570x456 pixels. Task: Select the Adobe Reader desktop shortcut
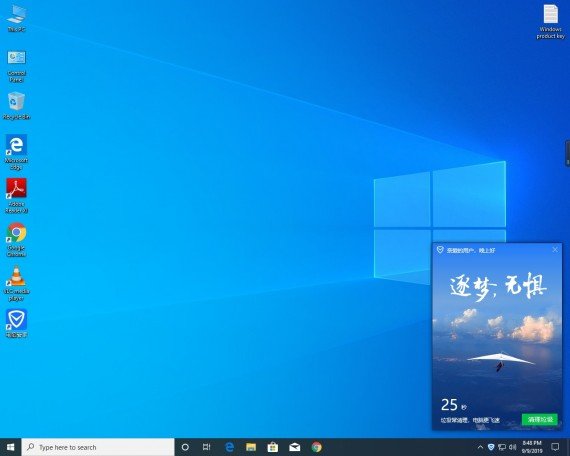click(16, 196)
